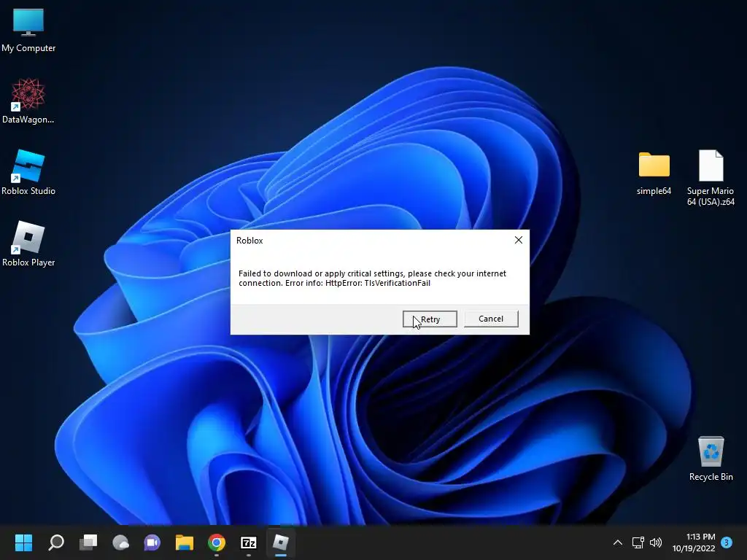747x560 pixels.
Task: Select the simple64 folder on desktop
Action: [654, 172]
